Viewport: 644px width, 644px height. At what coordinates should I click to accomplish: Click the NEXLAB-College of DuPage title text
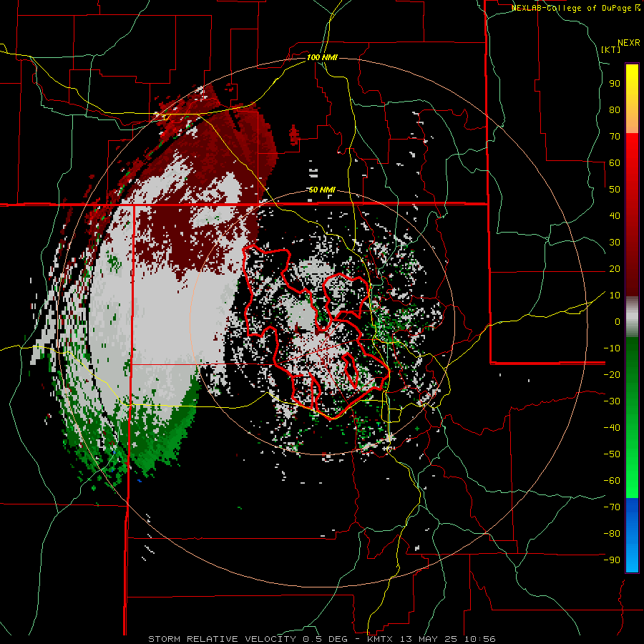coord(575,8)
